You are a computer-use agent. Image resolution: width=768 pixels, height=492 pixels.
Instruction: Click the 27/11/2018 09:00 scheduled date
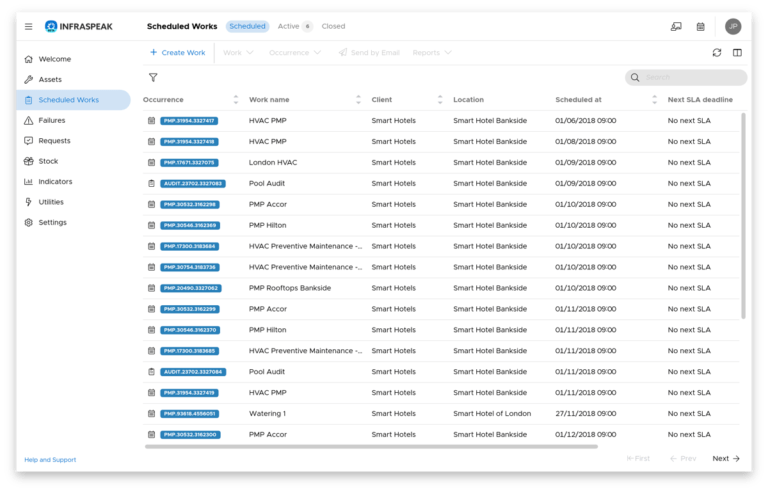click(585, 414)
